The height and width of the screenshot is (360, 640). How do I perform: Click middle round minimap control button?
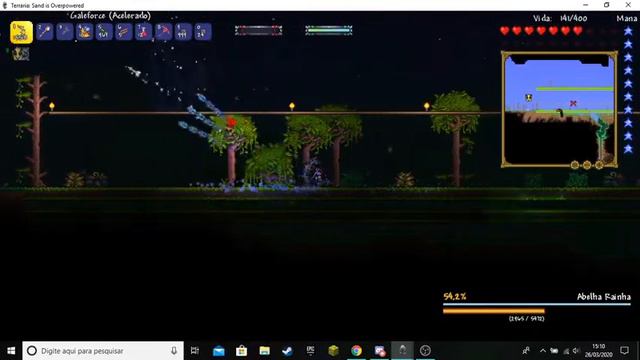587,165
